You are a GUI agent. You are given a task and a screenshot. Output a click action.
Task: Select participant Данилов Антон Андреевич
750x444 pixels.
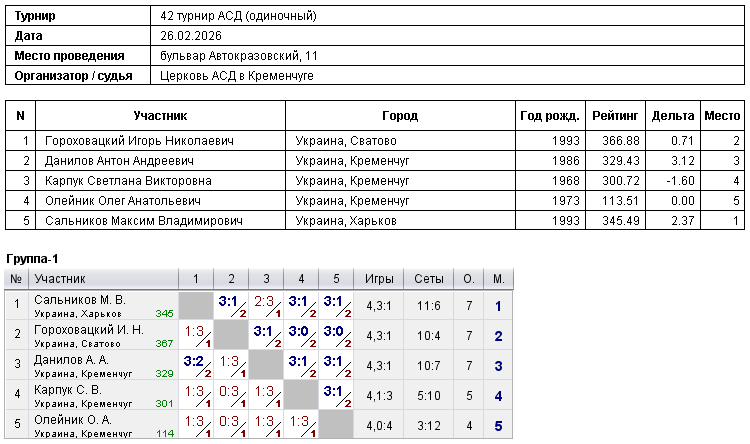[119, 161]
